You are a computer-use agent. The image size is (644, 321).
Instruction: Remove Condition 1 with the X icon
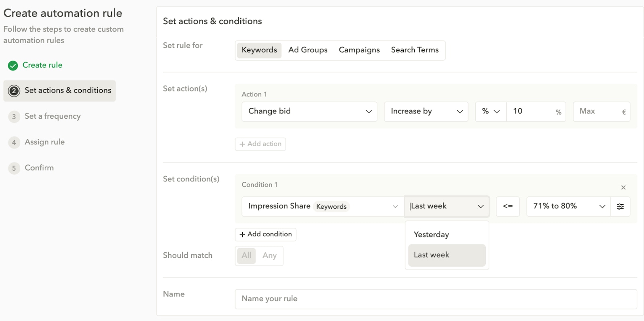623,187
